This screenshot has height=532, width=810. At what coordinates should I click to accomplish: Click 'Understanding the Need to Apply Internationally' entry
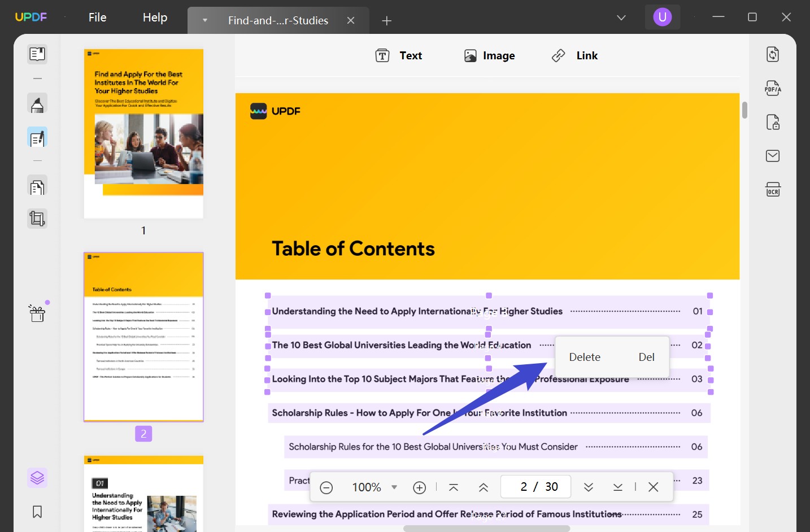(x=417, y=311)
